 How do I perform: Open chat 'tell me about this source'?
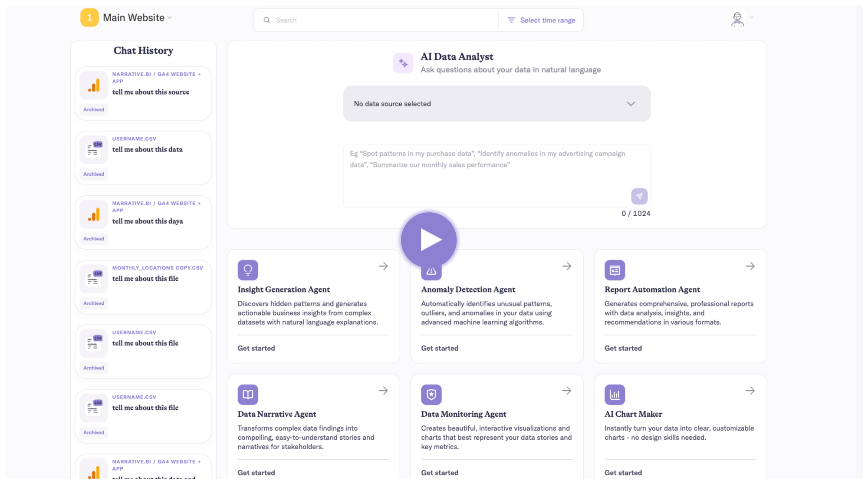151,92
